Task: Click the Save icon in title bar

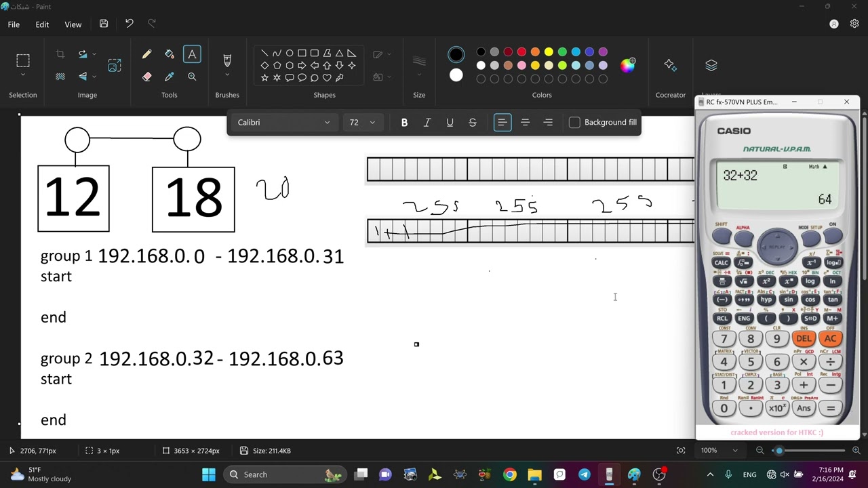Action: pos(104,24)
